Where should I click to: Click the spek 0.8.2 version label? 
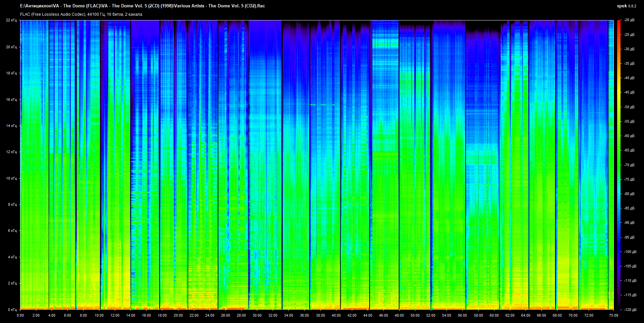tap(626, 6)
